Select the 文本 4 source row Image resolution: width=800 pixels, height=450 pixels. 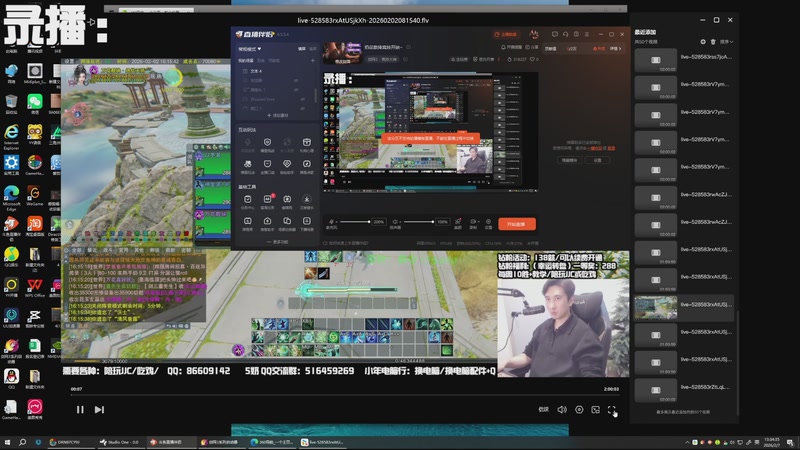277,71
